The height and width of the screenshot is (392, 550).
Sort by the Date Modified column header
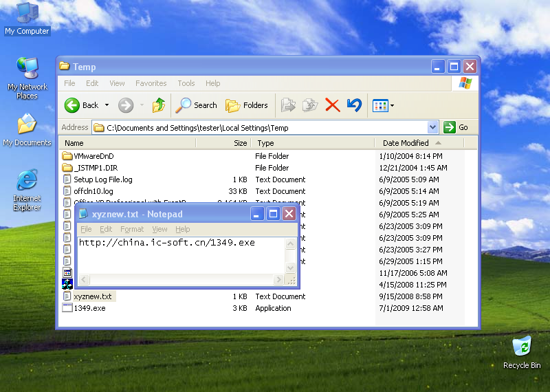coord(419,143)
